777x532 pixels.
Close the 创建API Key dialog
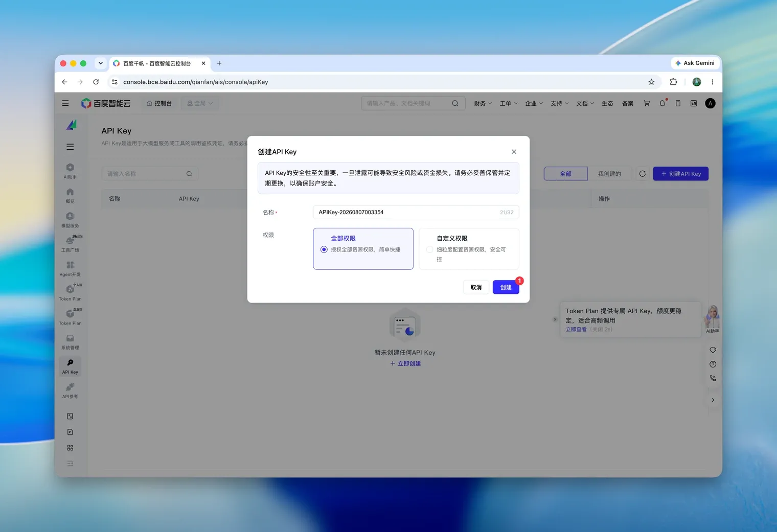pos(514,152)
